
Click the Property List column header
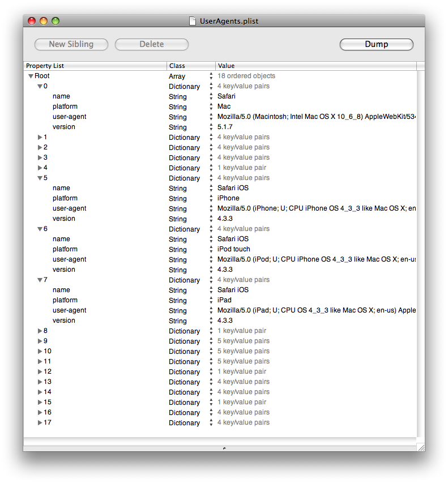[x=95, y=66]
